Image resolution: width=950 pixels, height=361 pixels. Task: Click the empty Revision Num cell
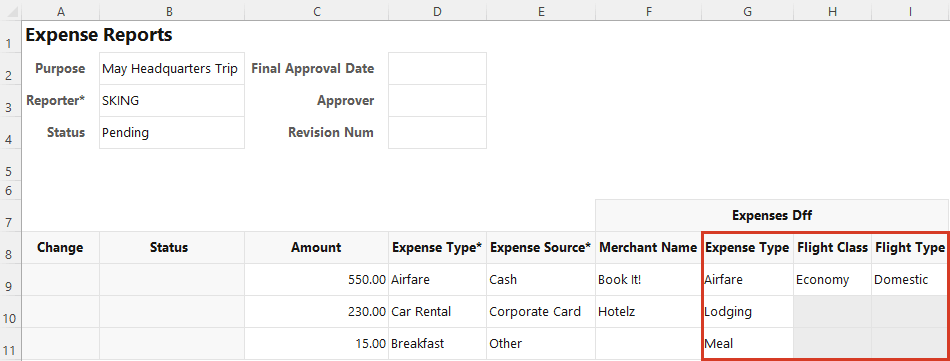437,133
